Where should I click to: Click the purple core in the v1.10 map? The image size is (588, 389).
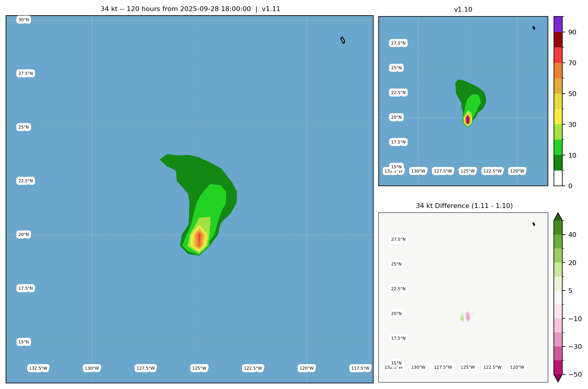468,120
